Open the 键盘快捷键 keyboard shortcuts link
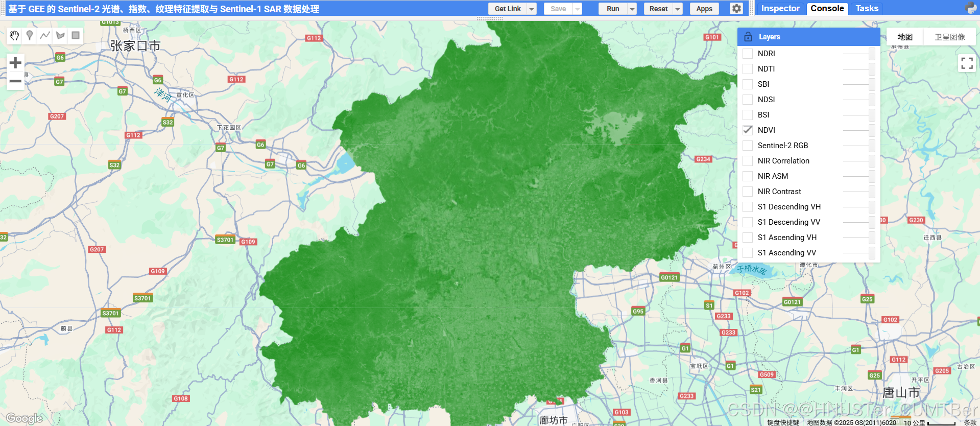980x426 pixels. [x=783, y=422]
